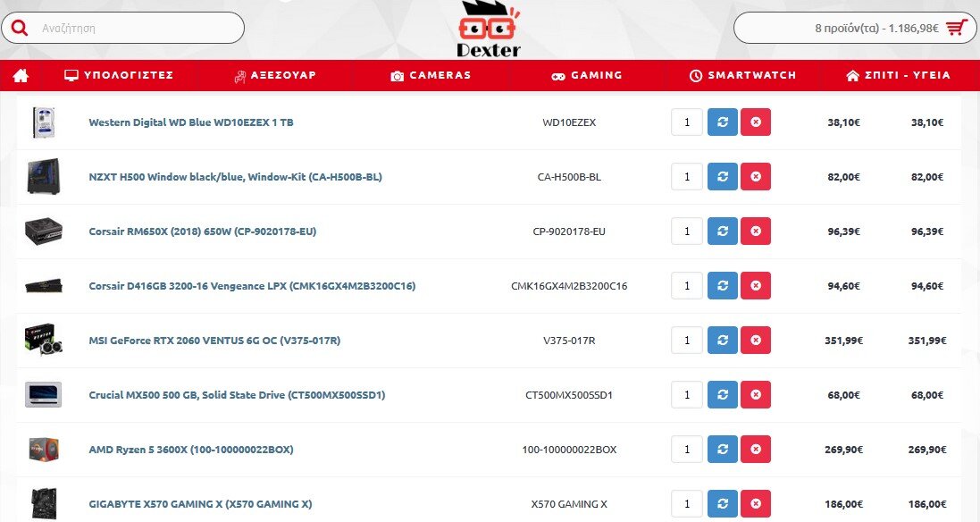Go to home via house icon
980x522 pixels.
[x=21, y=76]
